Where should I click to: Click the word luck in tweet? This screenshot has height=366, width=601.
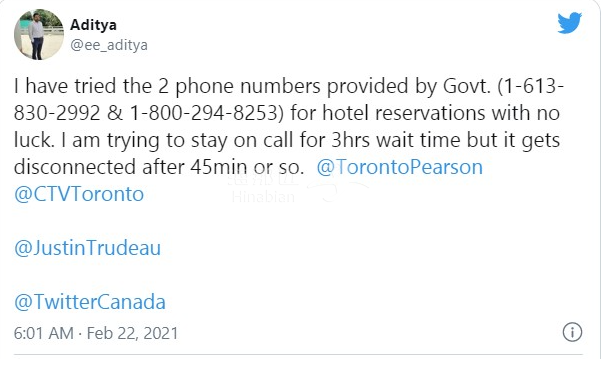[31, 140]
